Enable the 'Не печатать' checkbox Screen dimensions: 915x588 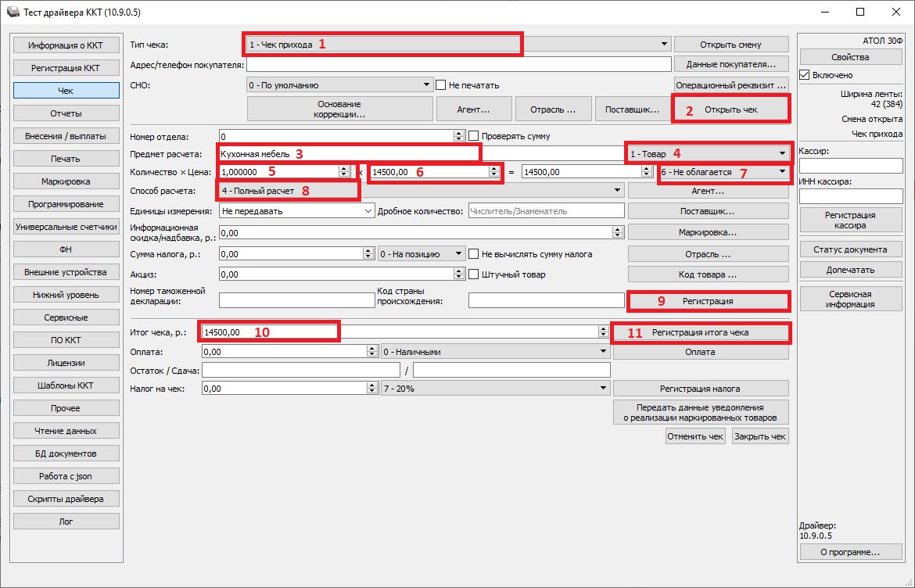point(441,84)
